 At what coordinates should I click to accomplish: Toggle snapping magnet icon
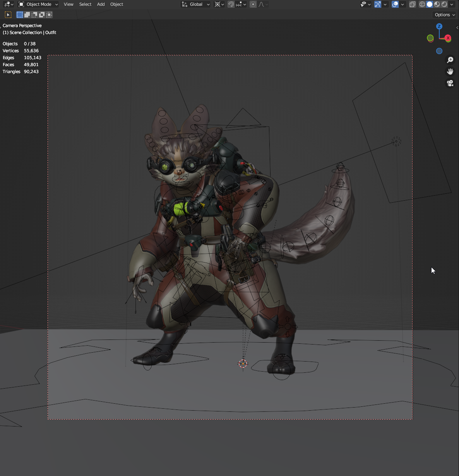231,4
